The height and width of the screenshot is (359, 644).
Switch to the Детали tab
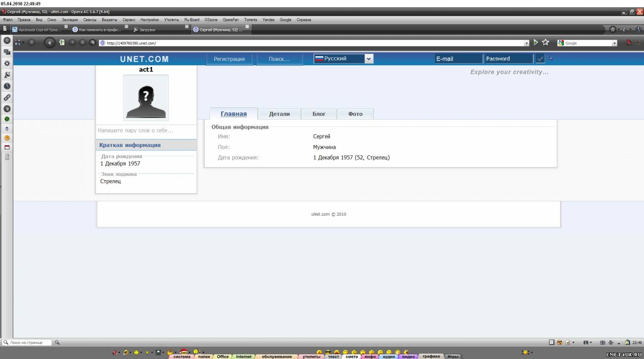click(279, 114)
